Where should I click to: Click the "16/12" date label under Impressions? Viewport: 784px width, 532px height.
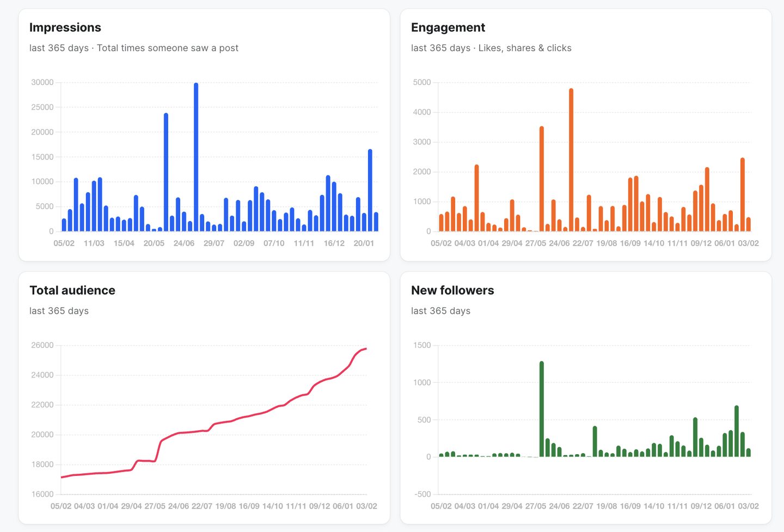coord(334,243)
